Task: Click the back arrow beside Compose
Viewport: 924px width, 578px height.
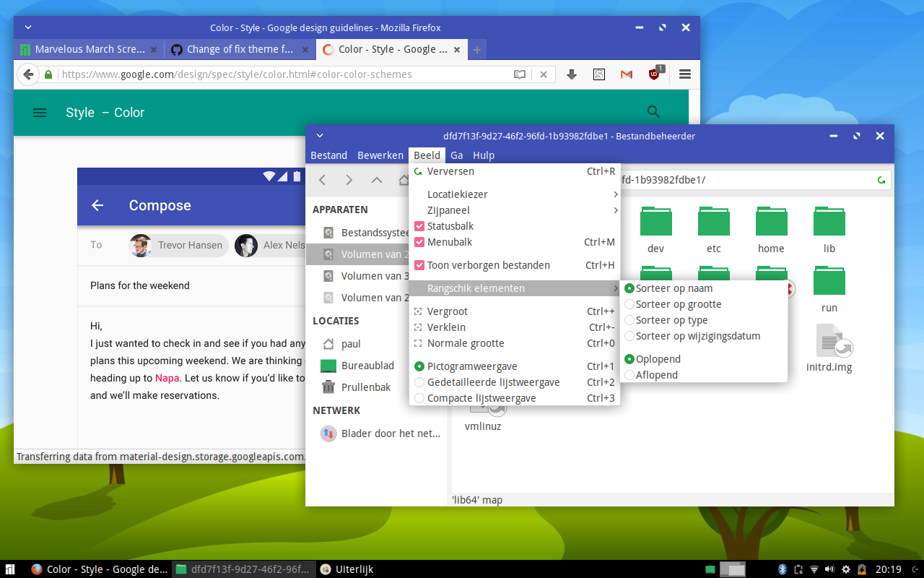Action: click(x=97, y=205)
